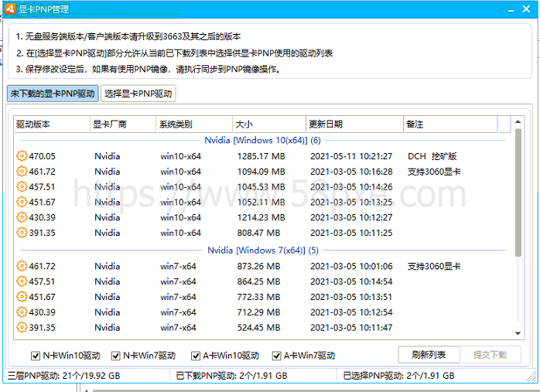
Task: Click the date 2021-03-05 10:11:47
Action: (351, 327)
